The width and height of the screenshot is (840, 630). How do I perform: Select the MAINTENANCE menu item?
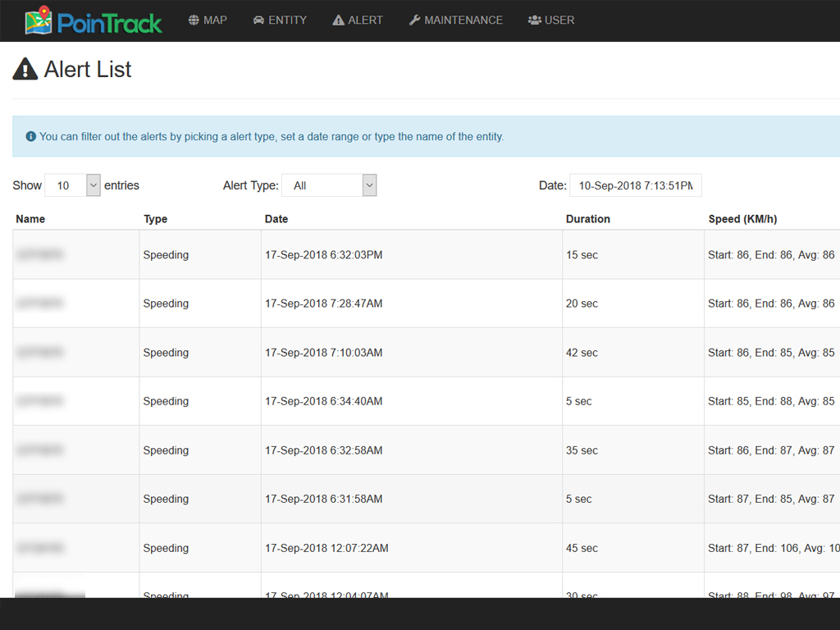(x=455, y=20)
